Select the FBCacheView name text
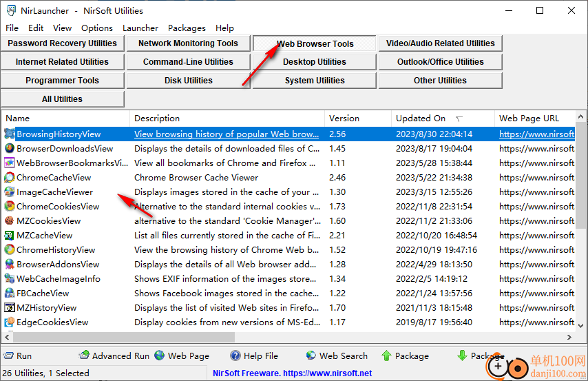Viewport: 588px width, 381px height. 43,294
